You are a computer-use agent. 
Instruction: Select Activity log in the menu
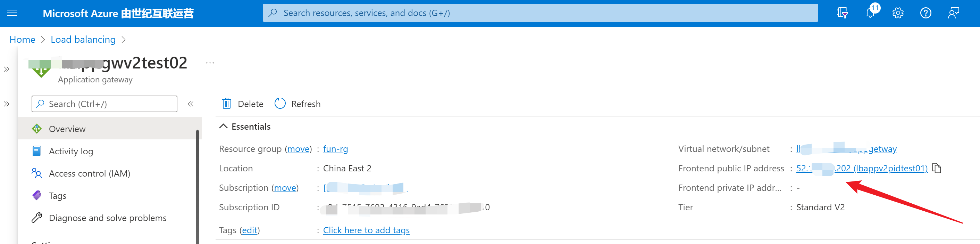[71, 151]
